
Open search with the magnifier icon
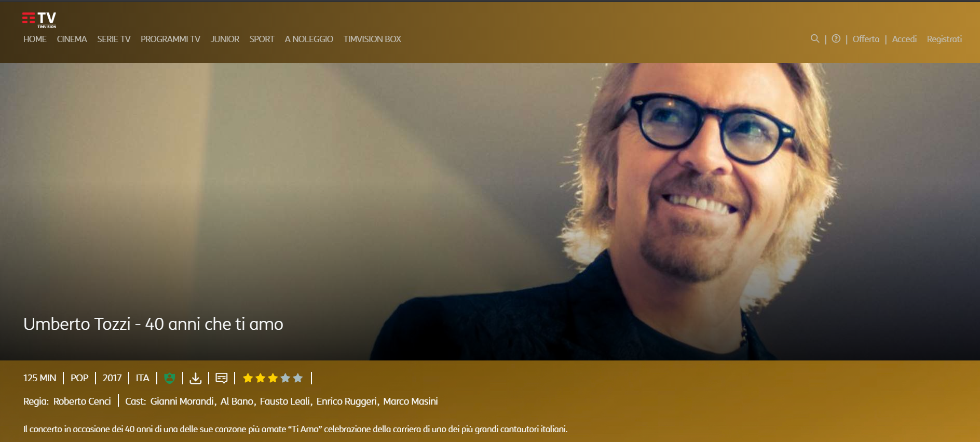(x=815, y=38)
